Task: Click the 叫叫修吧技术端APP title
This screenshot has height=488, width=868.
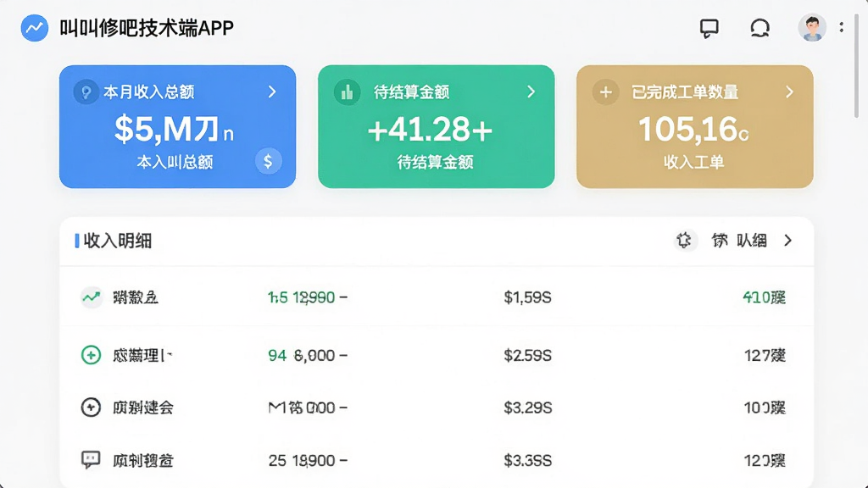Action: click(x=147, y=28)
